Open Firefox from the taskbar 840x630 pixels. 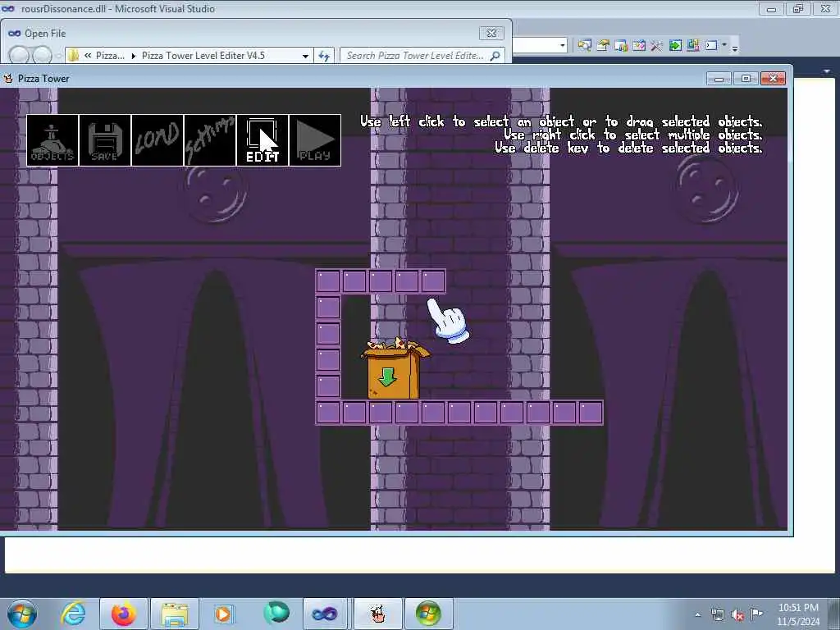point(123,614)
